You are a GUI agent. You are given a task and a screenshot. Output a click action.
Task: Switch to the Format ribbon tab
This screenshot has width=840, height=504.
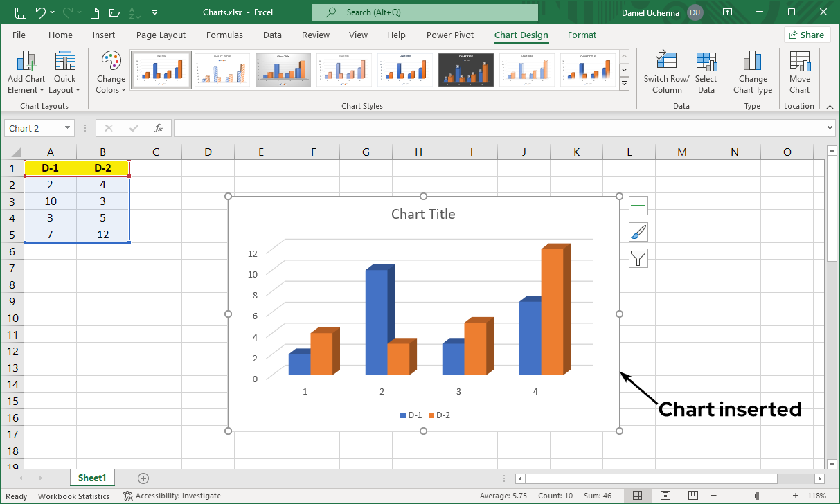pos(582,35)
